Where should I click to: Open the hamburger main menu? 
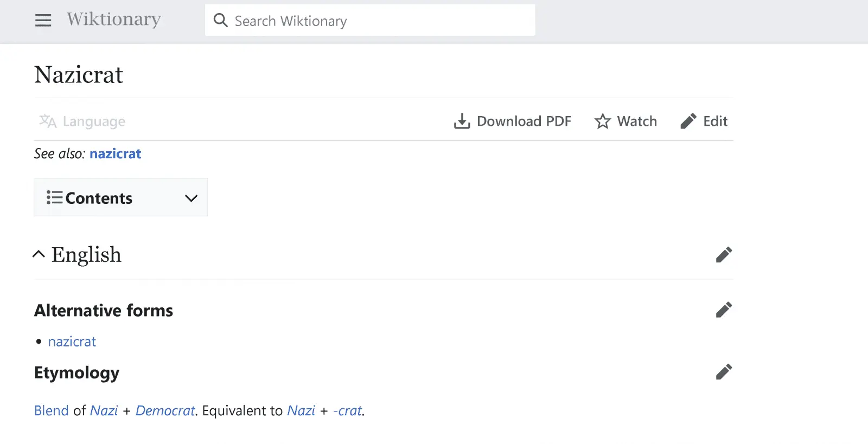click(x=43, y=21)
